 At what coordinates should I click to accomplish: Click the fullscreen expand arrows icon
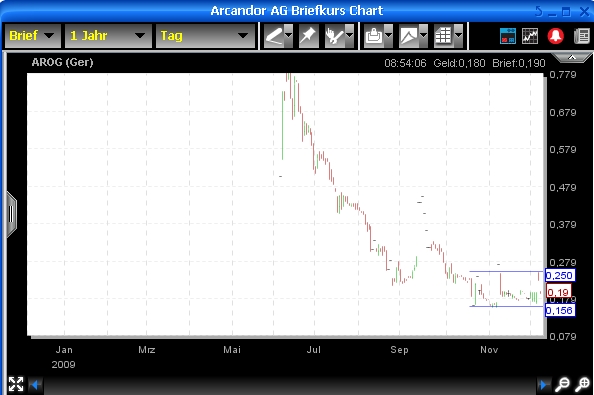(x=16, y=384)
